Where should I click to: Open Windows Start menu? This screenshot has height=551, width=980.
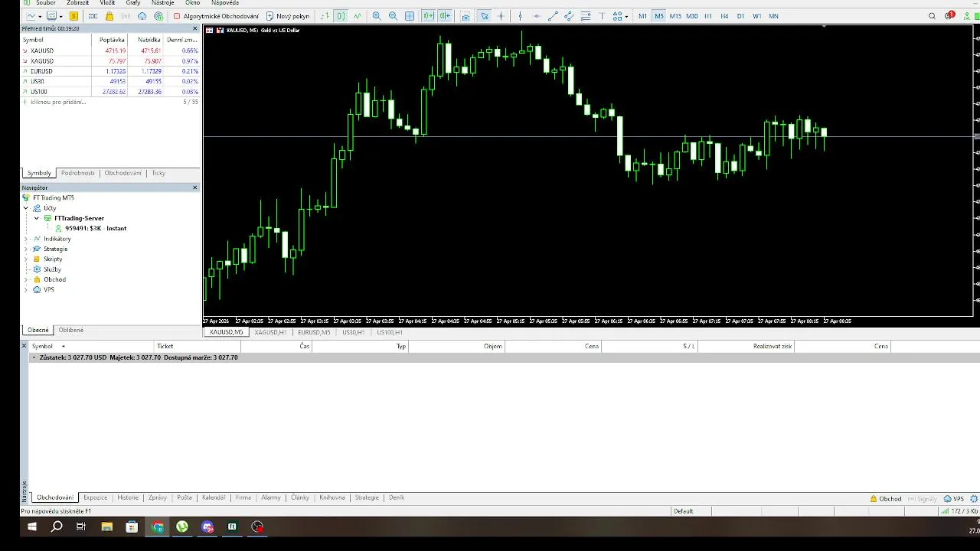tap(31, 527)
